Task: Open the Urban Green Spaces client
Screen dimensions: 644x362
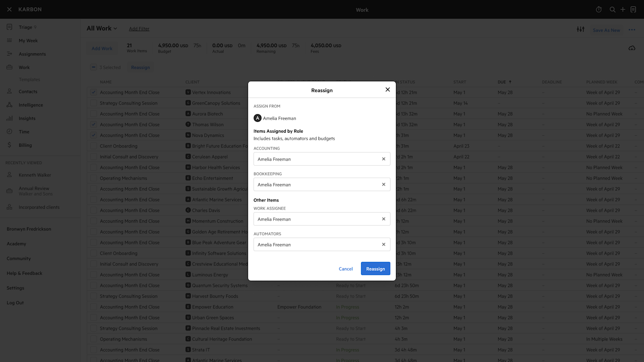Action: pyautogui.click(x=213, y=317)
